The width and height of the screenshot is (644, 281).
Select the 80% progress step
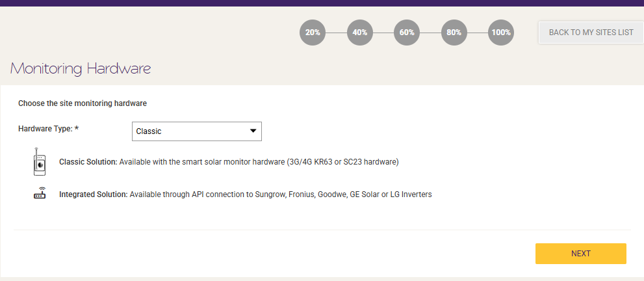454,32
